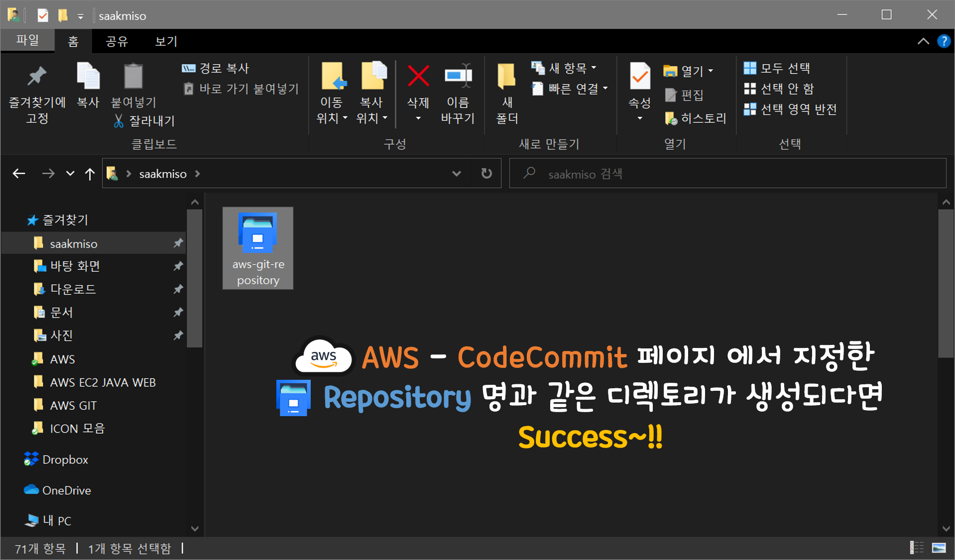The height and width of the screenshot is (560, 955).
Task: Switch to 보기 (View) tab
Action: point(166,41)
